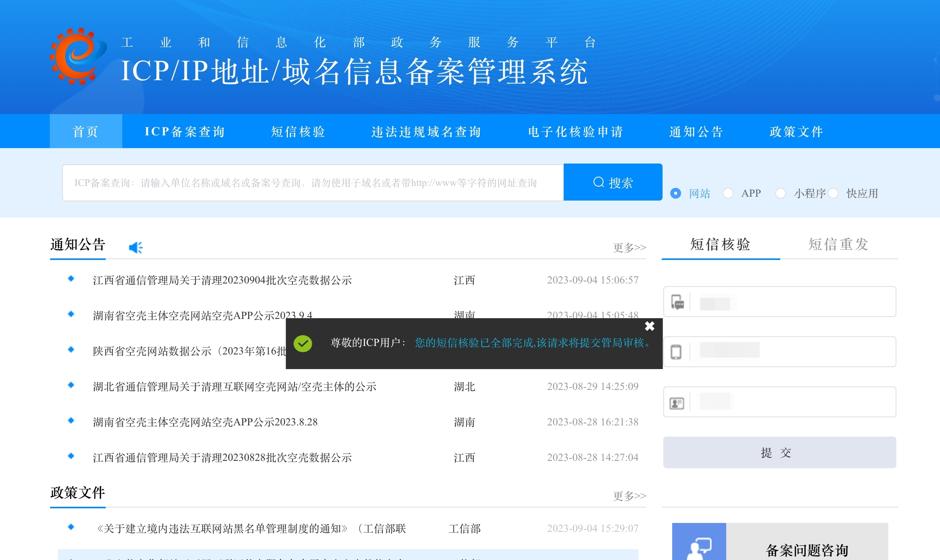Click the mobile phone field icon
The width and height of the screenshot is (940, 560).
[676, 352]
